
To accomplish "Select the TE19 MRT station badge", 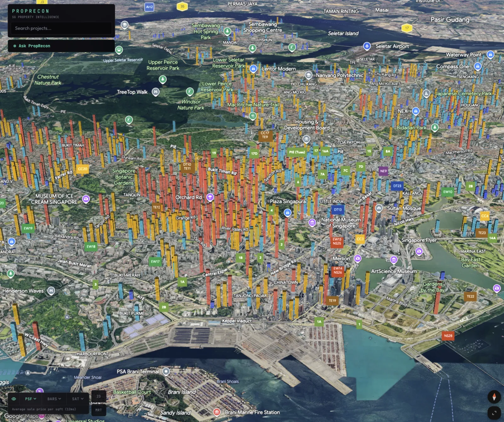I will 332,301.
